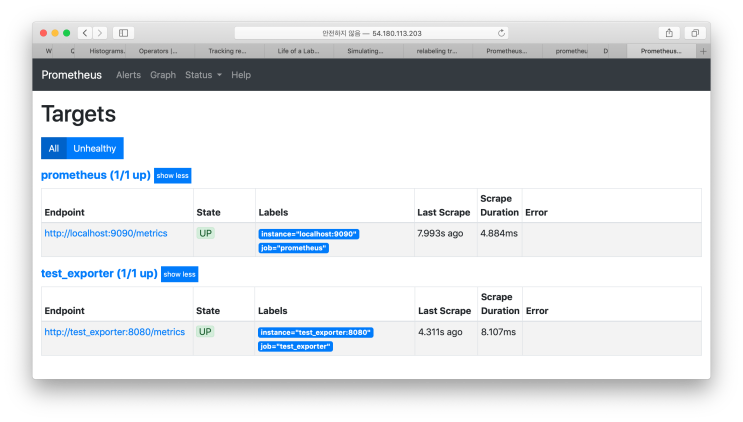Click the job="prometheus" label badge
Viewport: 743px width, 422px height.
coord(294,248)
